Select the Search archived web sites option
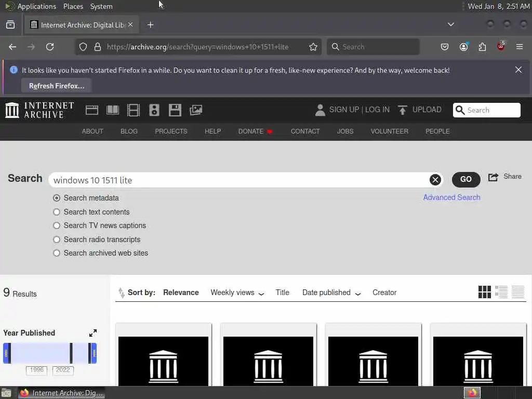This screenshot has width=532, height=399. (57, 253)
